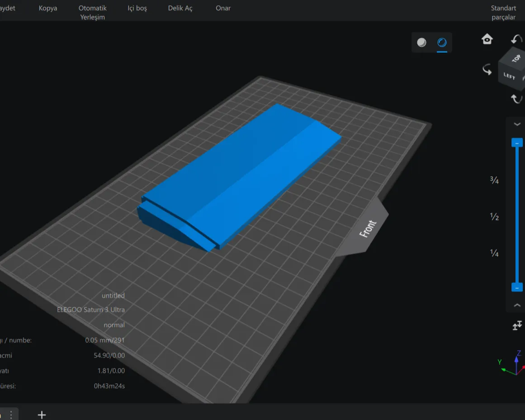The width and height of the screenshot is (525, 420).
Task: Jump layer slider to 1/2 mark
Action: click(x=494, y=217)
